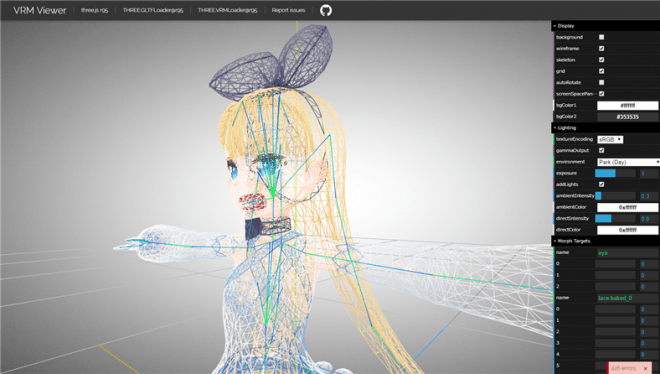Image resolution: width=660 pixels, height=374 pixels.
Task: Click the 426 errors message text
Action: [x=623, y=369]
